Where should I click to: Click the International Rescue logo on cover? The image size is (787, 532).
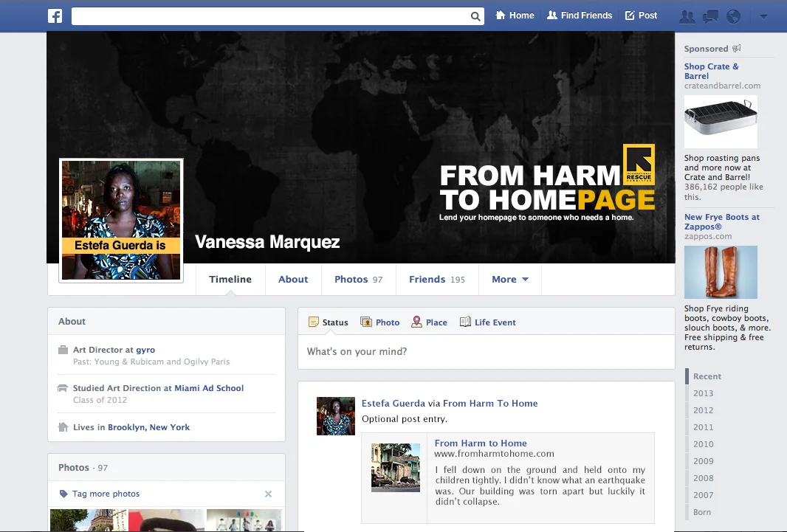[639, 165]
